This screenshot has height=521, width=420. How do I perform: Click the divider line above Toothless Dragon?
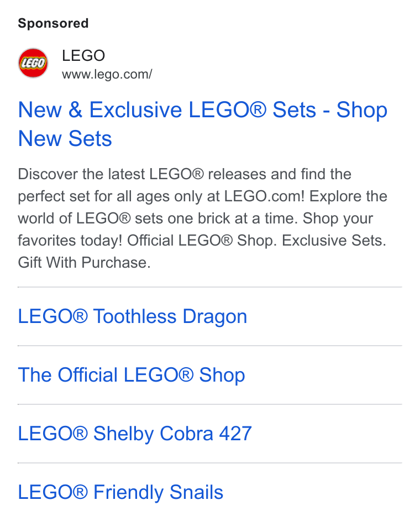(x=210, y=287)
